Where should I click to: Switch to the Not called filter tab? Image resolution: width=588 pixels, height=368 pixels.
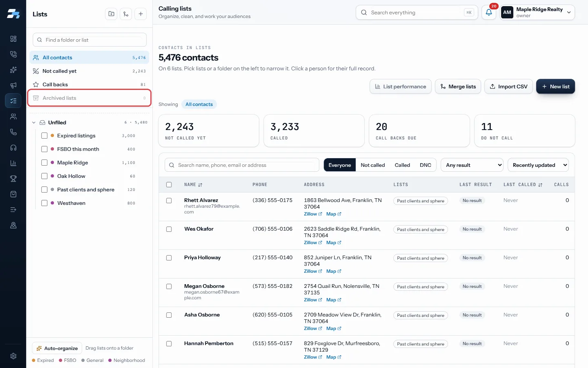tap(373, 165)
